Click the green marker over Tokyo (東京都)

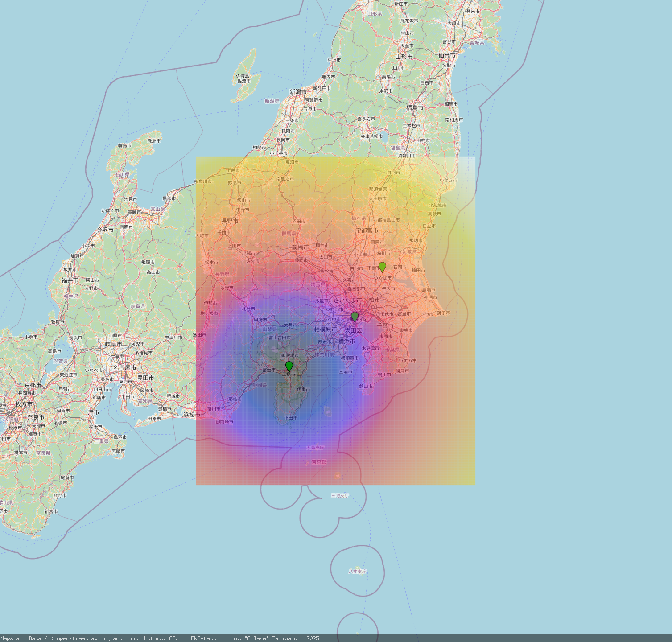click(x=355, y=317)
